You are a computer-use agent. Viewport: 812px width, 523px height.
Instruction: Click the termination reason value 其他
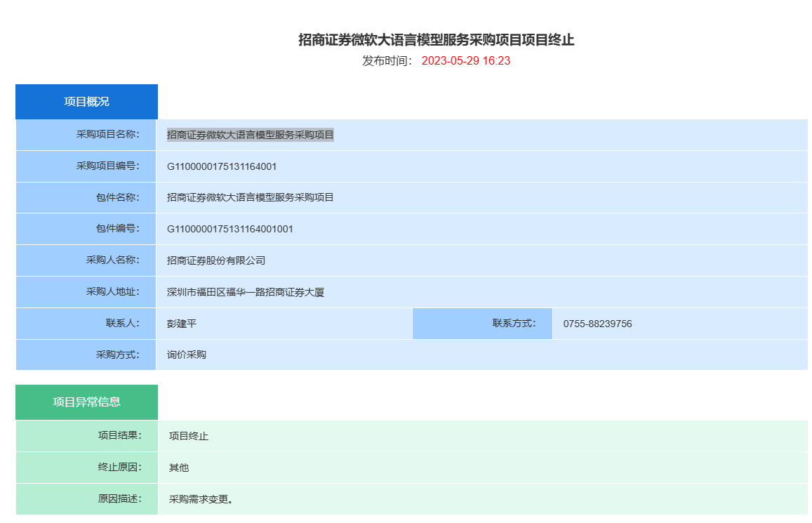(178, 468)
